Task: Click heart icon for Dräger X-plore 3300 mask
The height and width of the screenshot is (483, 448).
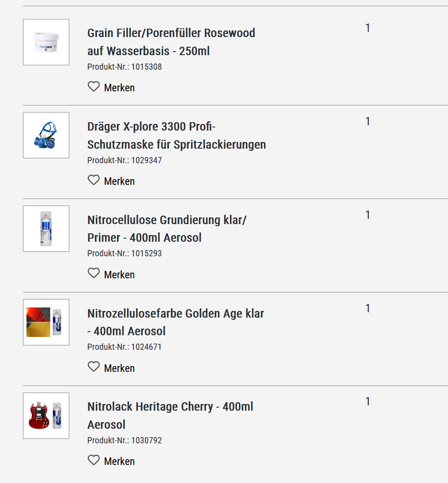Action: 94,180
